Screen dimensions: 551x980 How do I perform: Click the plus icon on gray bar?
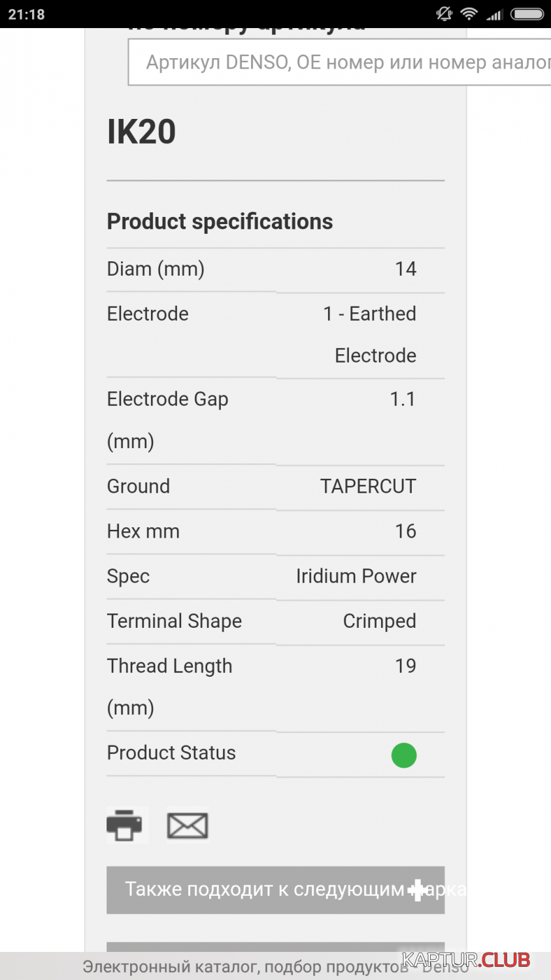coord(416,890)
